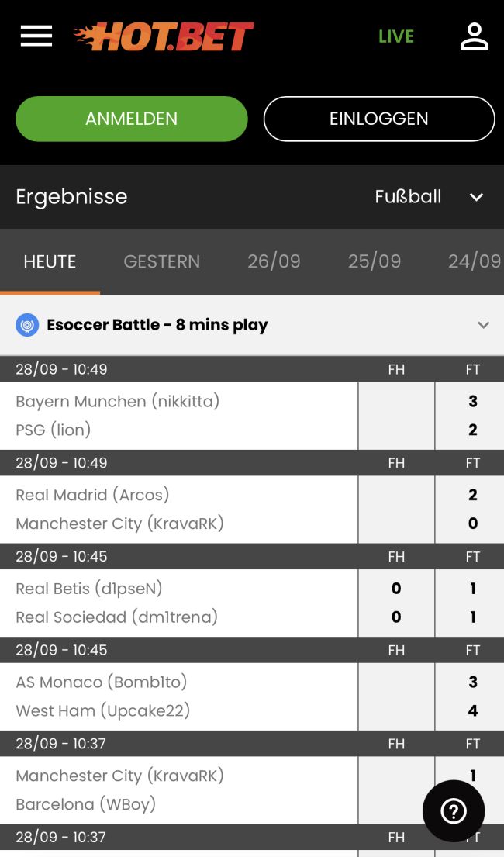Open AS Monaco vs West Ham result

[178, 696]
